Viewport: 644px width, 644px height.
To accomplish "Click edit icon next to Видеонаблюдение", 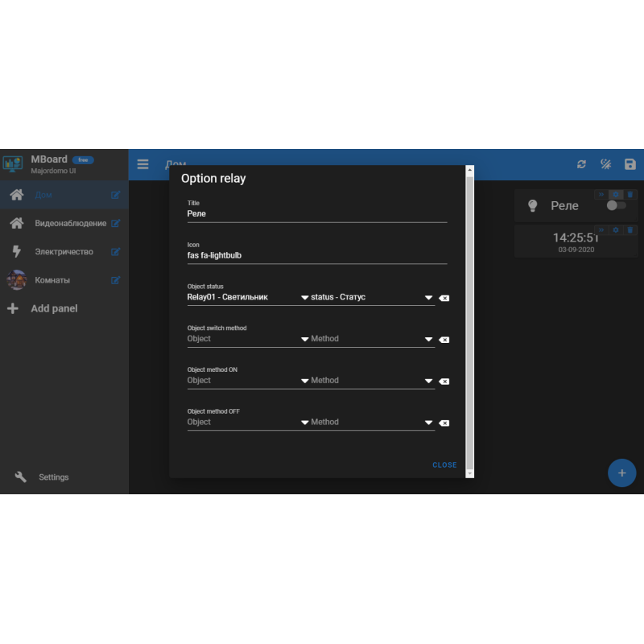I will 116,223.
